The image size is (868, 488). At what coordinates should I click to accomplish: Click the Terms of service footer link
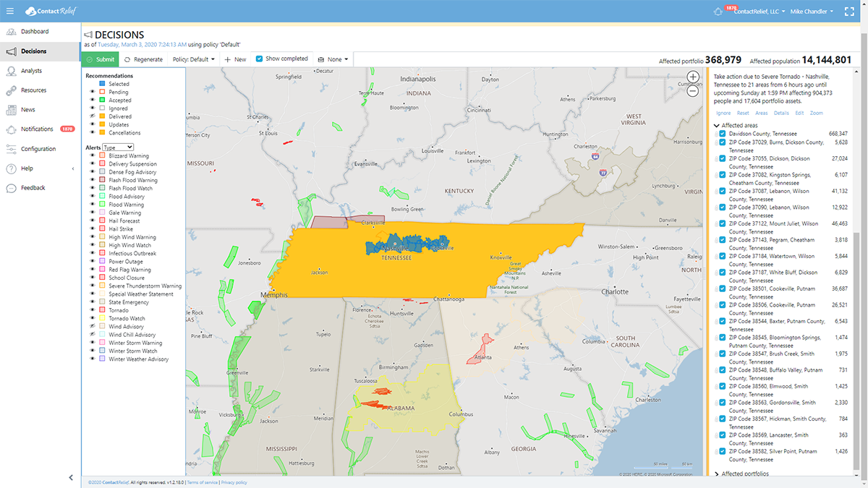[x=202, y=482]
